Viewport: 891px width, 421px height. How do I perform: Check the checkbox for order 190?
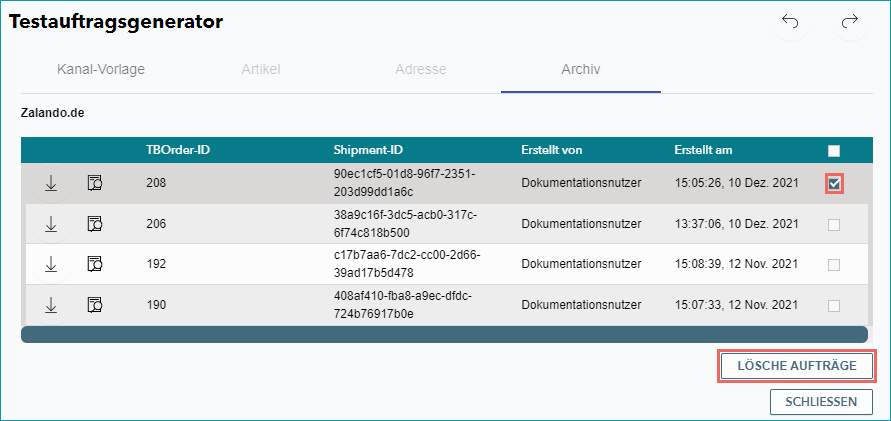[834, 306]
